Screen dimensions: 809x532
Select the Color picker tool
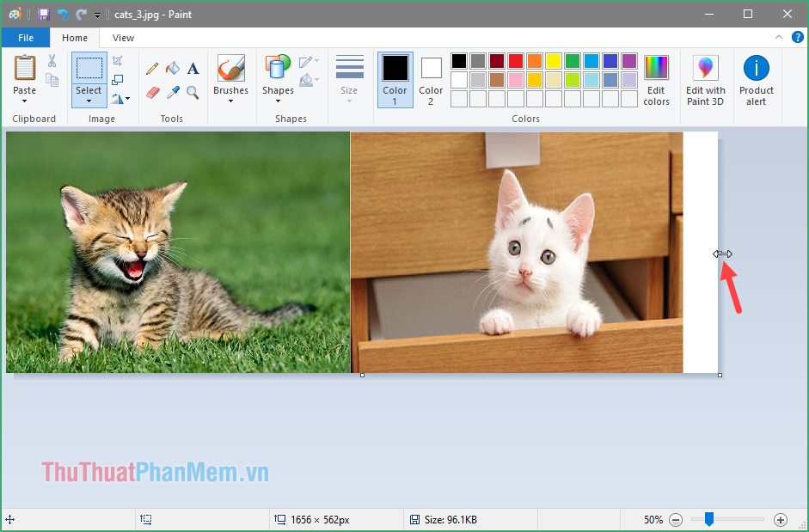[173, 92]
